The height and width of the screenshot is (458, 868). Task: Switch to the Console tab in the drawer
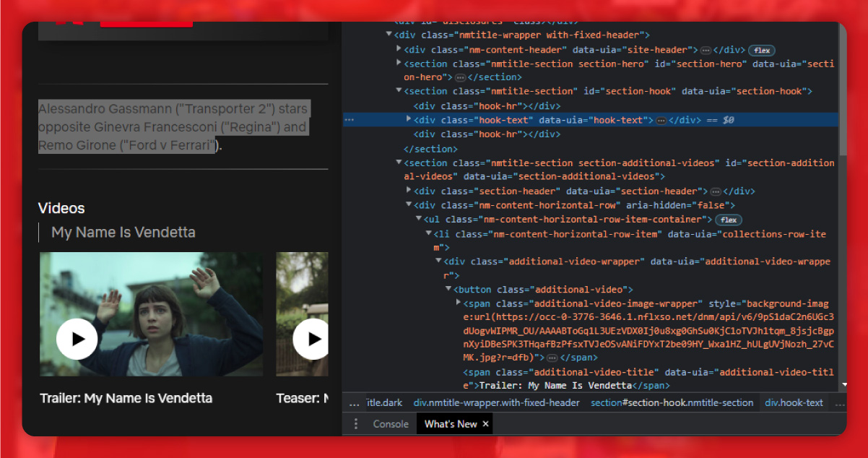[x=391, y=424]
